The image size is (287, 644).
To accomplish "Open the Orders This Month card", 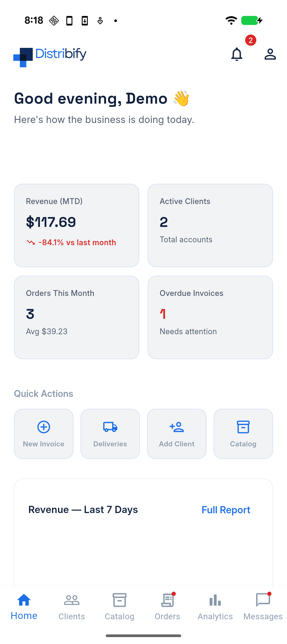I will click(x=77, y=317).
